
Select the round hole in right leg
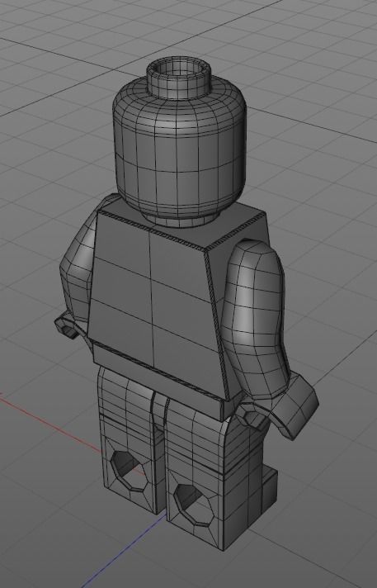click(x=196, y=505)
